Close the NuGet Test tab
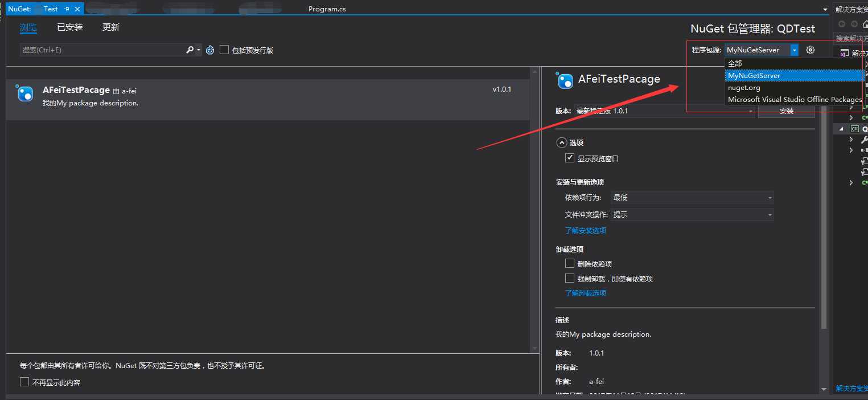868x400 pixels. (x=77, y=9)
